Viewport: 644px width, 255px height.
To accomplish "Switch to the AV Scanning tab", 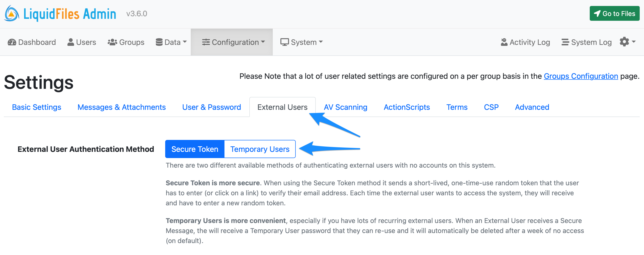I will click(x=345, y=107).
